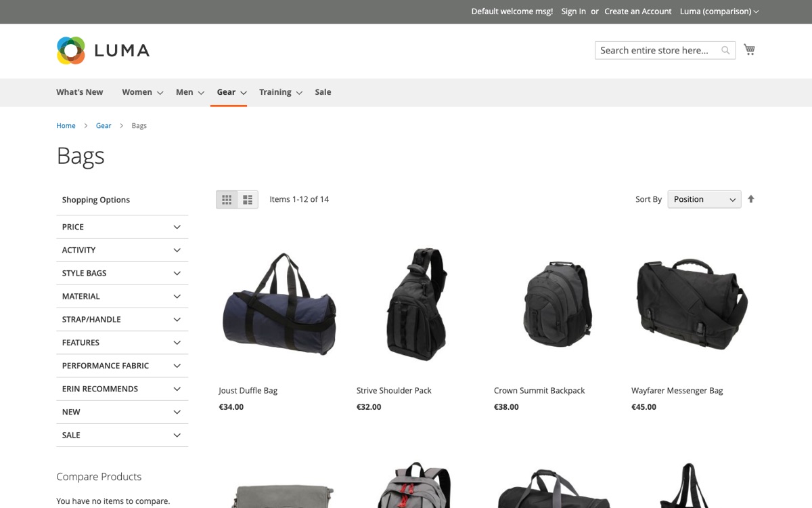Image resolution: width=812 pixels, height=508 pixels.
Task: Set descending direction with the sort arrow
Action: [x=750, y=199]
